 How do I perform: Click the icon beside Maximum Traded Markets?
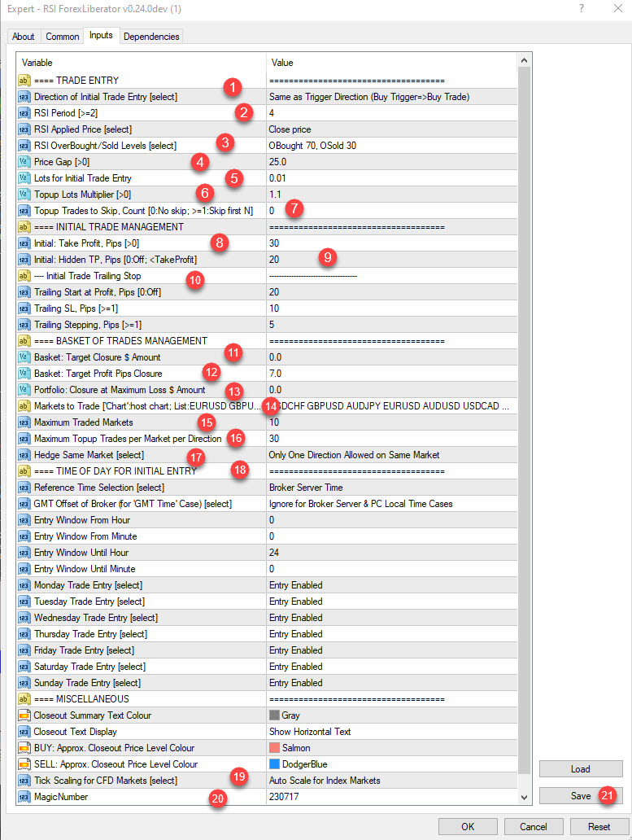pos(24,422)
